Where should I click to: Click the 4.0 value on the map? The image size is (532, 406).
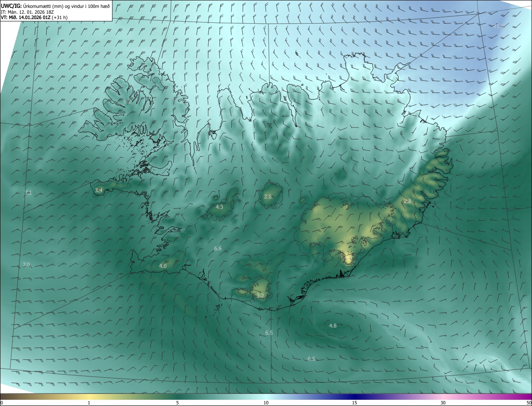pyautogui.click(x=163, y=266)
